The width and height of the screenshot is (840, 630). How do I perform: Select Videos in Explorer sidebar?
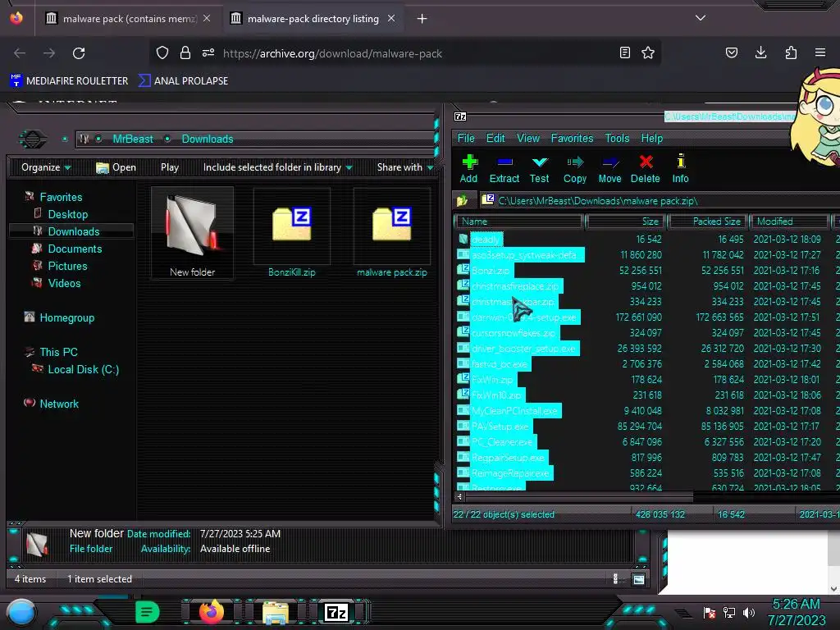(x=64, y=283)
